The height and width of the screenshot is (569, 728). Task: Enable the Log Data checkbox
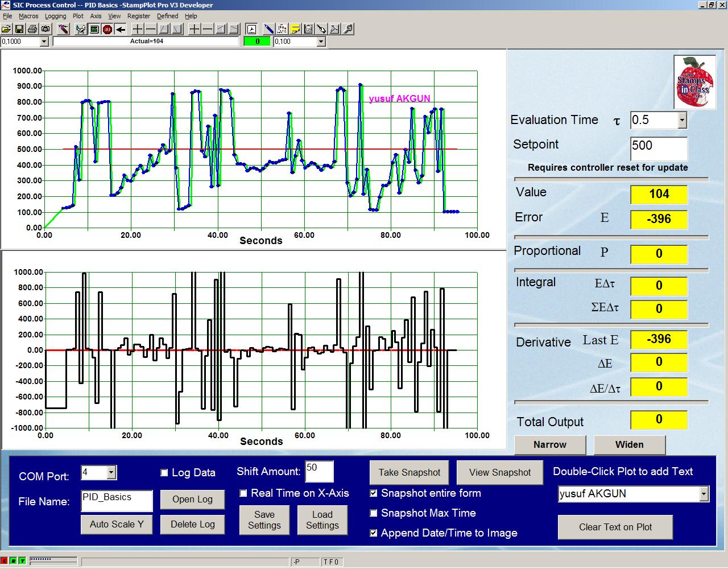(x=164, y=473)
